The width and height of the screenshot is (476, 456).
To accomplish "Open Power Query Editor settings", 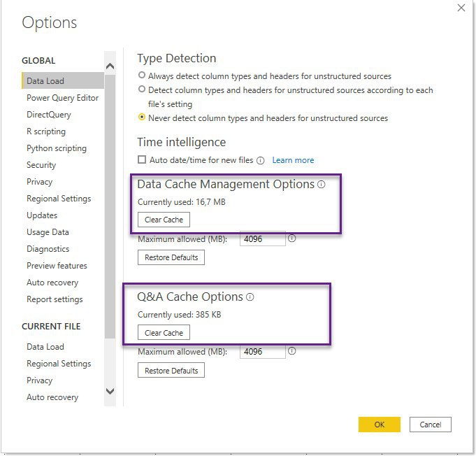I will [x=62, y=98].
